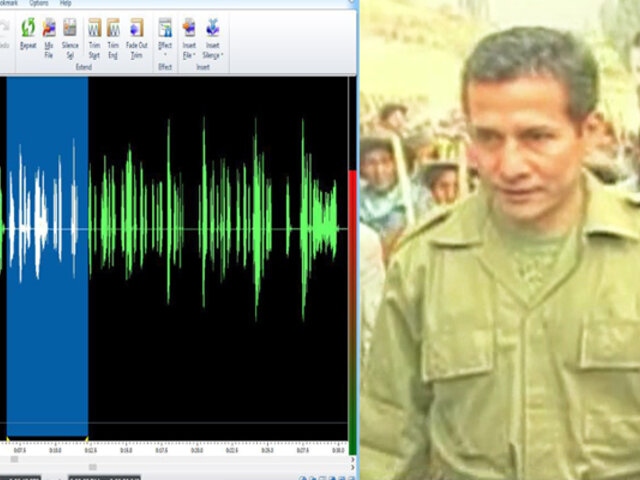Viewport: 640px width, 480px height.
Task: Click the yellow selection start marker
Action: 8,439
